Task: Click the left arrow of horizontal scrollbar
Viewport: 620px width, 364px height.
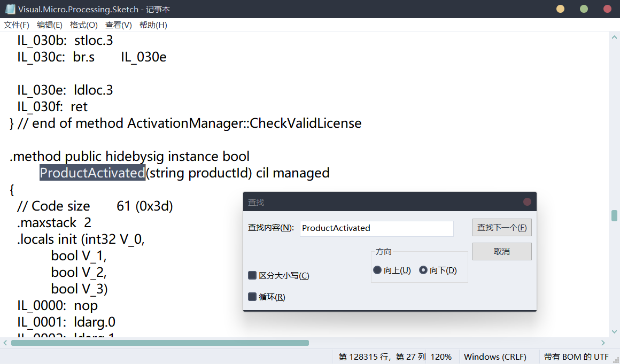Action: [x=5, y=343]
